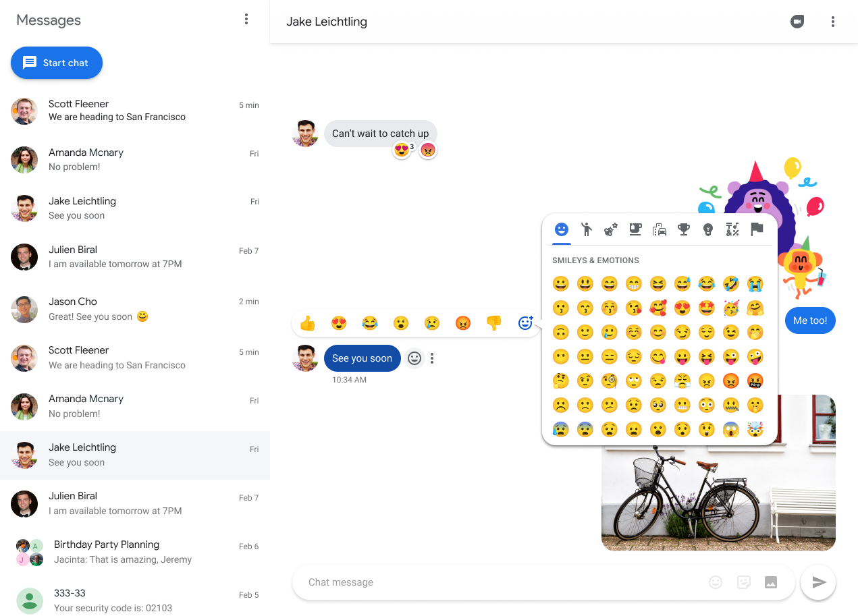Open more options in Jake Leichtling conversation header

[832, 22]
